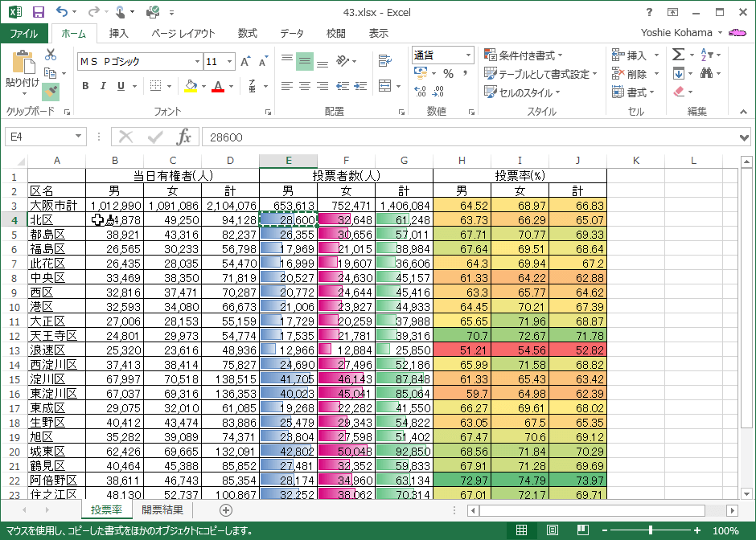Click zoom in plus button
The height and width of the screenshot is (540, 756).
[x=696, y=530]
